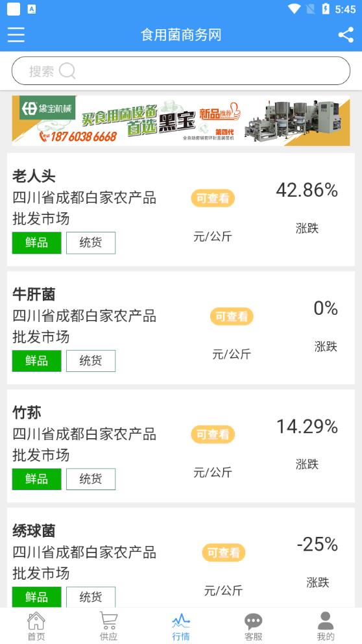362x644 pixels.
Task: Select 鲜品 tag under 老人头
Action: coord(36,243)
